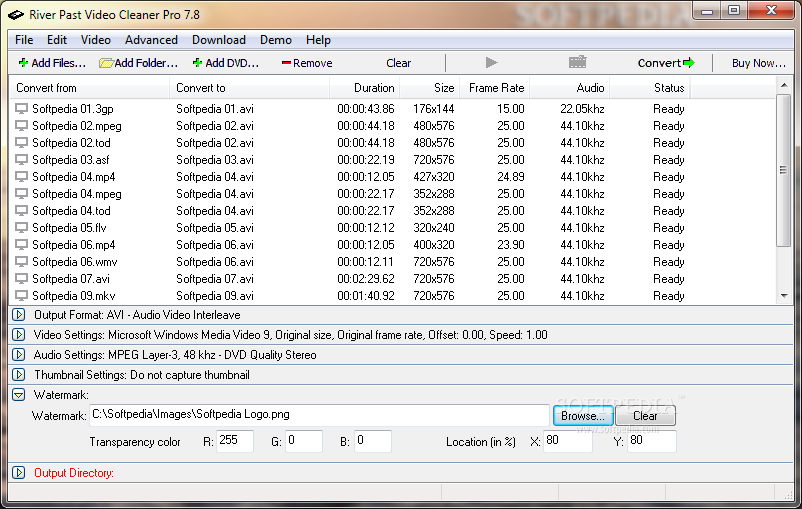Click the Duration column header

click(x=365, y=87)
